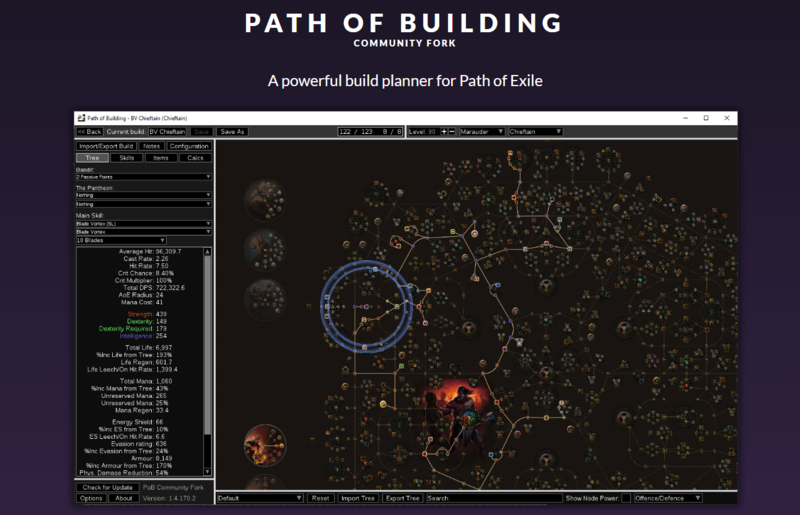
Task: Open the Bandit dropdown
Action: tap(143, 176)
